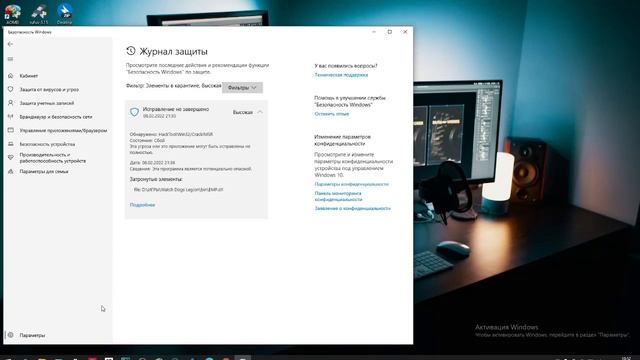Open Панель мониторинга конфиденциальности link
This screenshot has height=360, width=640.
(338, 196)
